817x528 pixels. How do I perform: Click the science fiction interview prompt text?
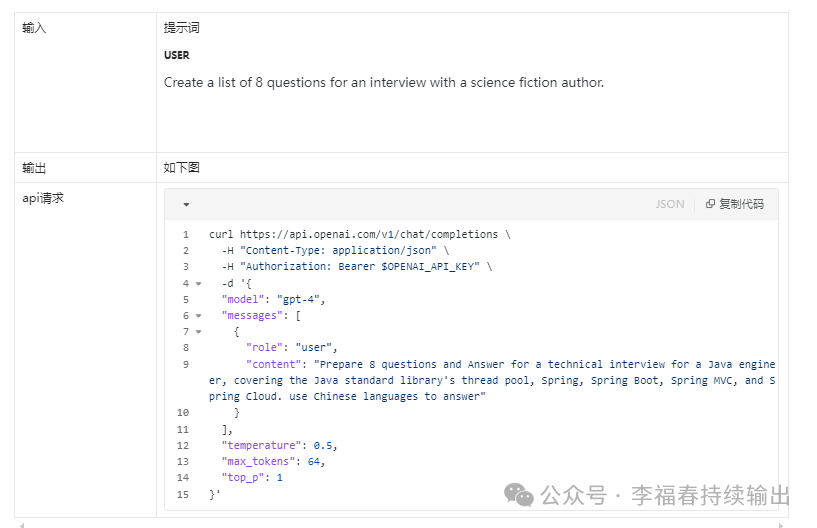[x=384, y=82]
